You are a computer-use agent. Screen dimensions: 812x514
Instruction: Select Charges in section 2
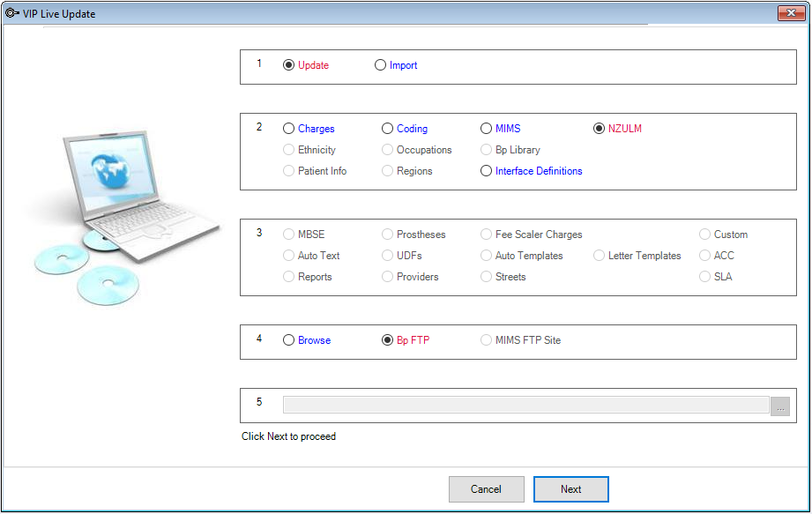[288, 129]
